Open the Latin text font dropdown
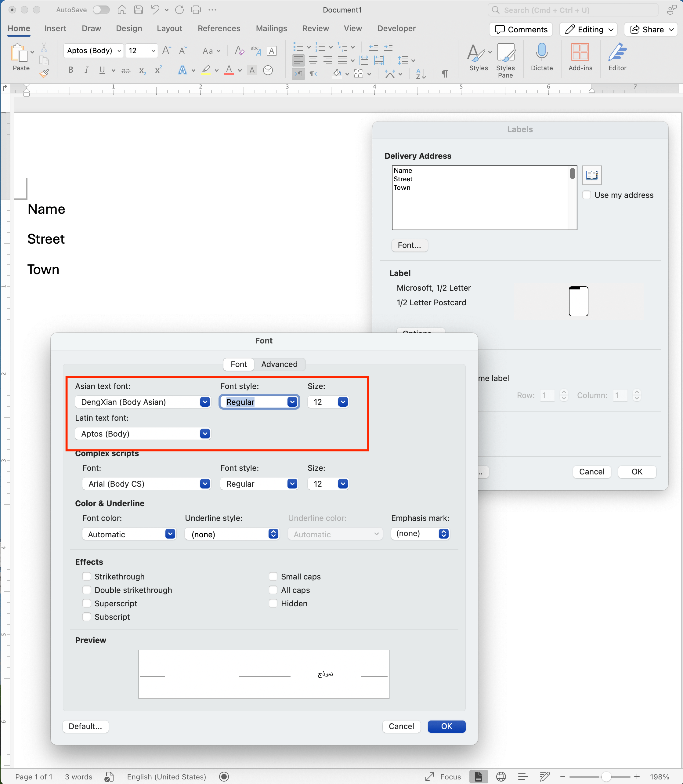Viewport: 683px width, 784px height. click(205, 434)
